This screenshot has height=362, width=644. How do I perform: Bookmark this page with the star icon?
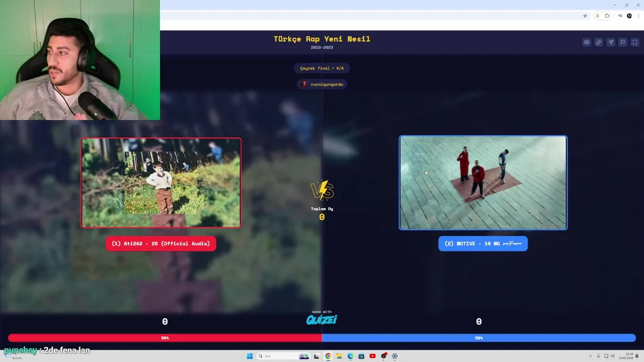(585, 16)
